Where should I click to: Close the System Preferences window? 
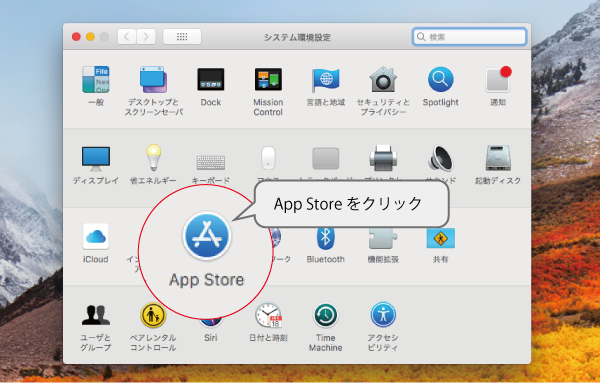[76, 37]
